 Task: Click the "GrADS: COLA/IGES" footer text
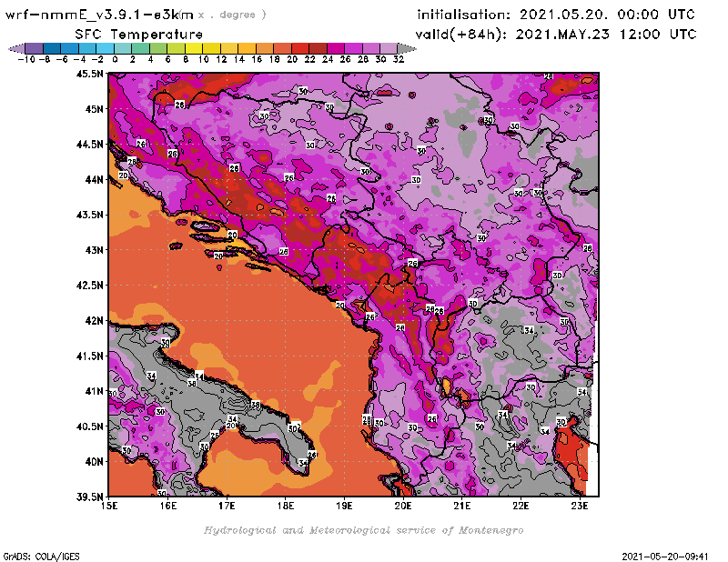41,557
